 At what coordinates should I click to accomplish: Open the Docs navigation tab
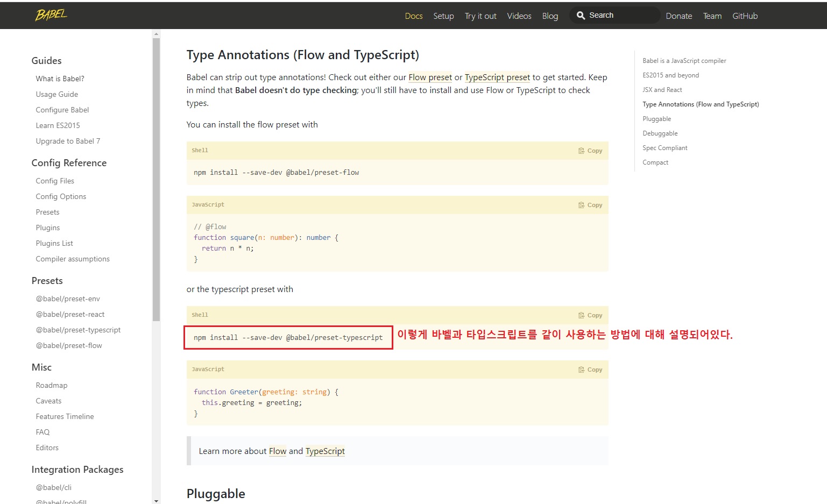(x=413, y=16)
